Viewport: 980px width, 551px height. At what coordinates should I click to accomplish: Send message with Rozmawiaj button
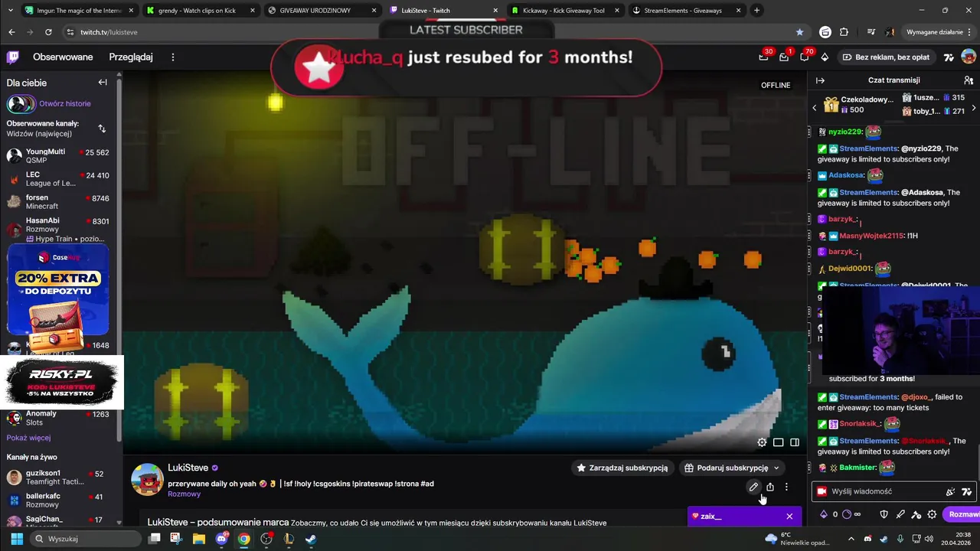point(963,515)
